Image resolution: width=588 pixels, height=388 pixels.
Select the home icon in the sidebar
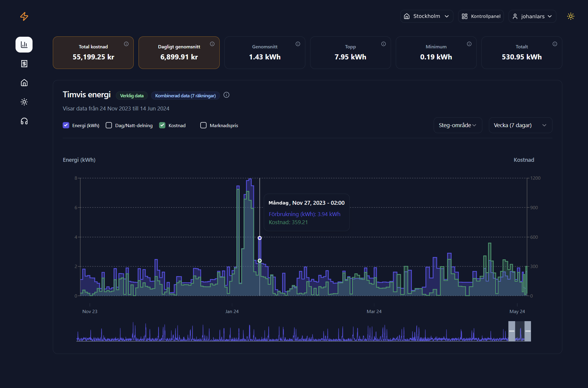click(24, 83)
